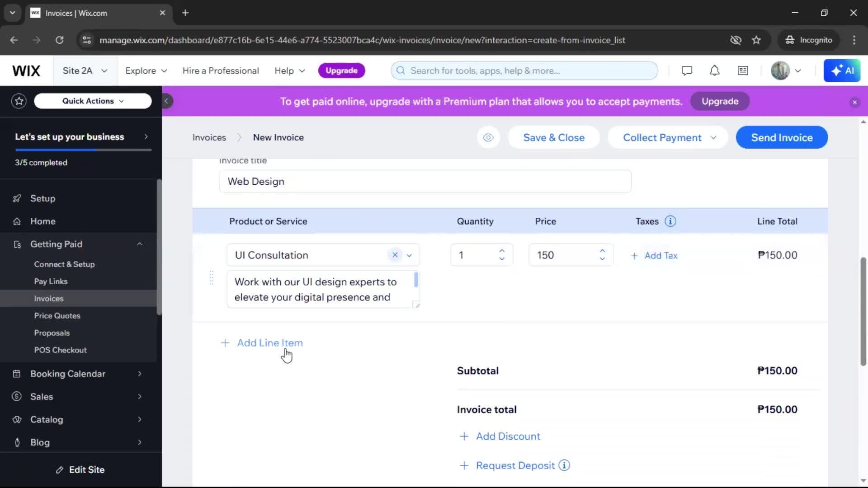
Task: Grab the line item drag handle
Action: 211,277
